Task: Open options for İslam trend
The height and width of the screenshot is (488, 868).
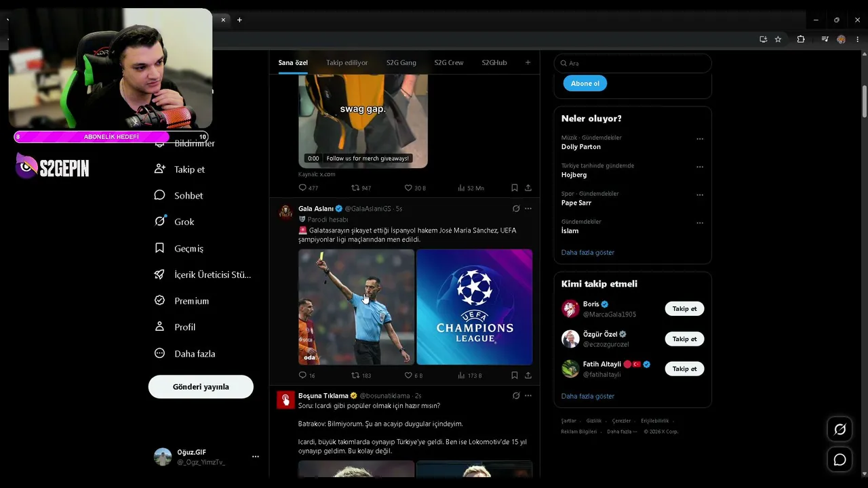Action: pos(700,223)
